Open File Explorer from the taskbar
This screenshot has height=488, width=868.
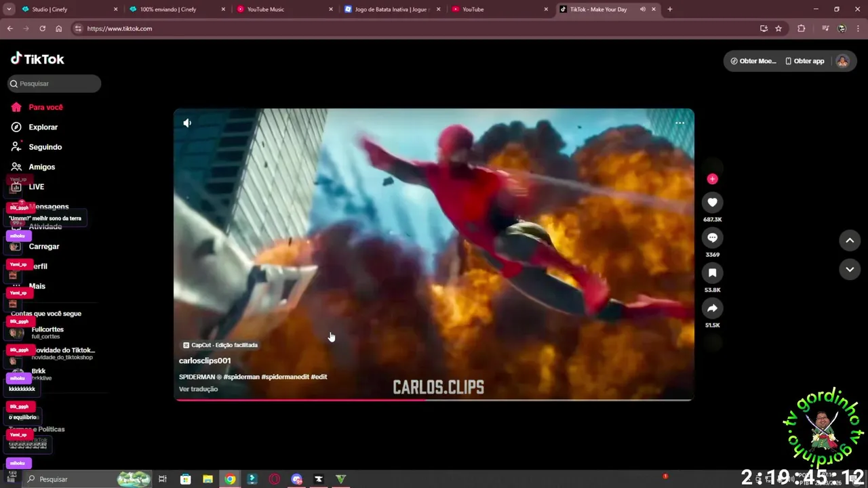208,479
